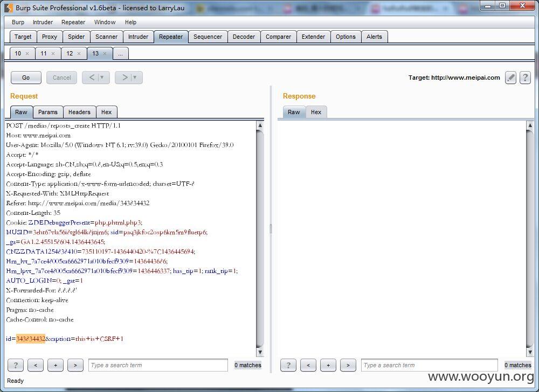Go to previous match in Request search
Image resolution: width=539 pixels, height=392 pixels.
tap(36, 365)
